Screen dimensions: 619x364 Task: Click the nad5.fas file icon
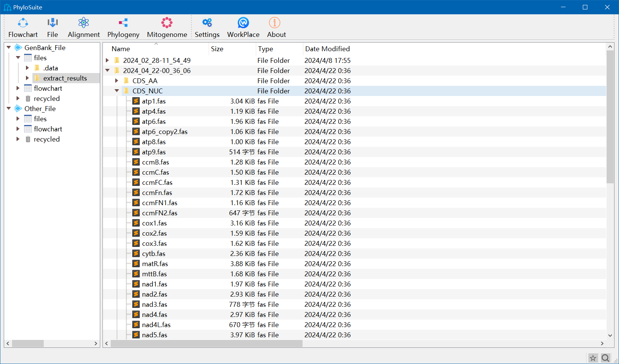click(x=136, y=335)
